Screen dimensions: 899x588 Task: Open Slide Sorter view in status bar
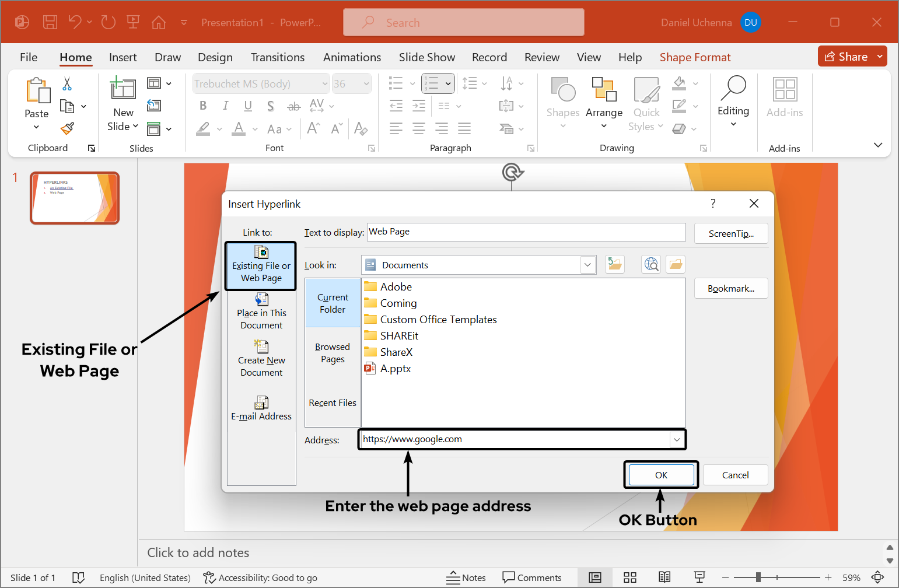coord(630,577)
